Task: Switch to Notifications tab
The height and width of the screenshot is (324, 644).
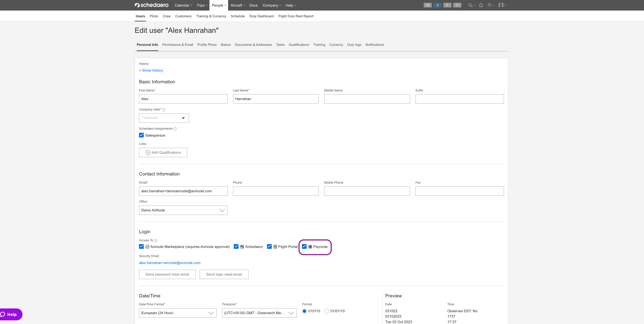Action: (375, 45)
